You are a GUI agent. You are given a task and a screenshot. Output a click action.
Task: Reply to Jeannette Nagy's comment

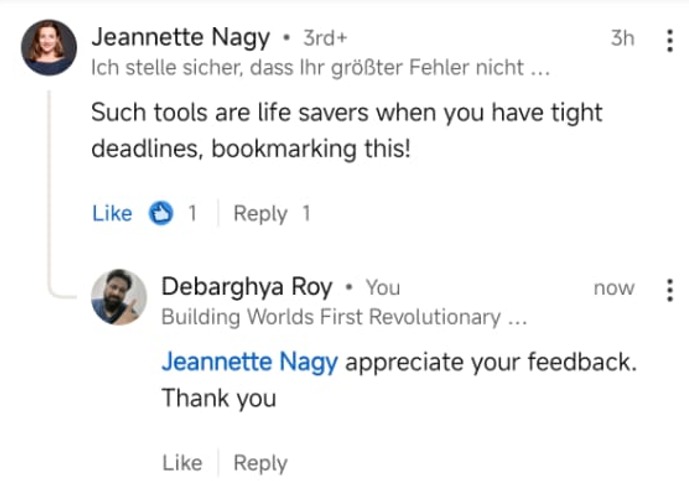pos(260,213)
